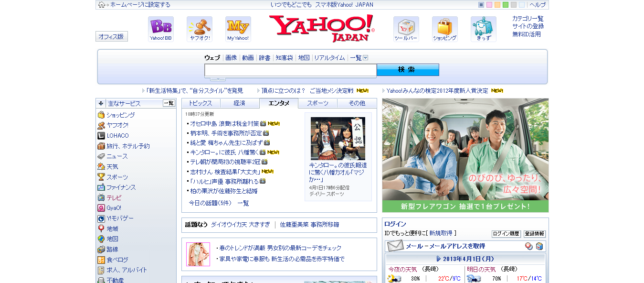Switch to the トピックス tab
Image resolution: width=644 pixels, height=283 pixels.
tap(201, 103)
